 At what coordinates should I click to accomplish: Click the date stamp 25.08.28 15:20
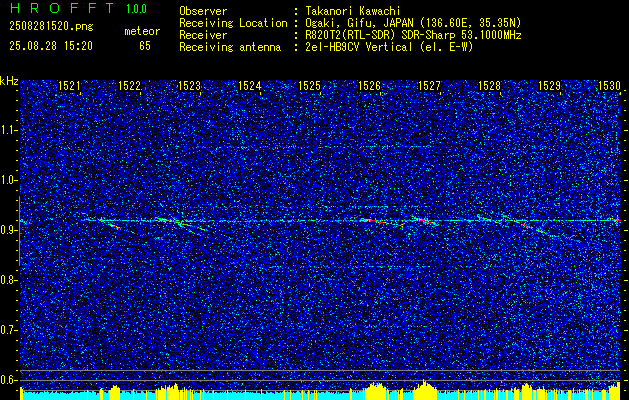51,46
